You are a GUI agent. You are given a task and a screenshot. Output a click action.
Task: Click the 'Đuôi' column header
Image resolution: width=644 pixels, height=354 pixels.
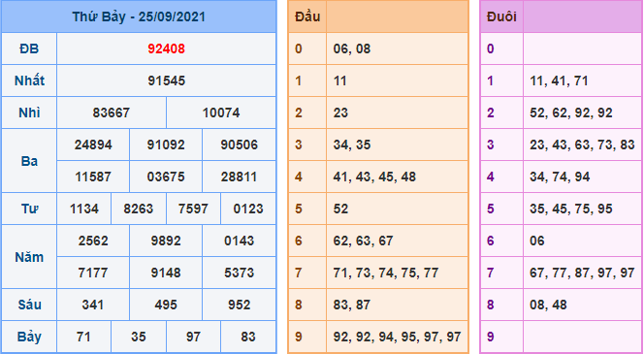[x=501, y=16]
